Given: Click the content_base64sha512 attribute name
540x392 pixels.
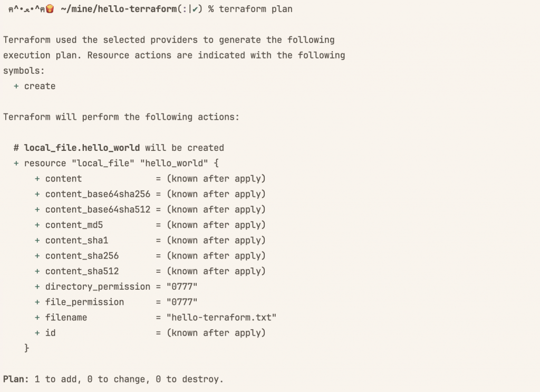Looking at the screenshot, I should coord(98,209).
